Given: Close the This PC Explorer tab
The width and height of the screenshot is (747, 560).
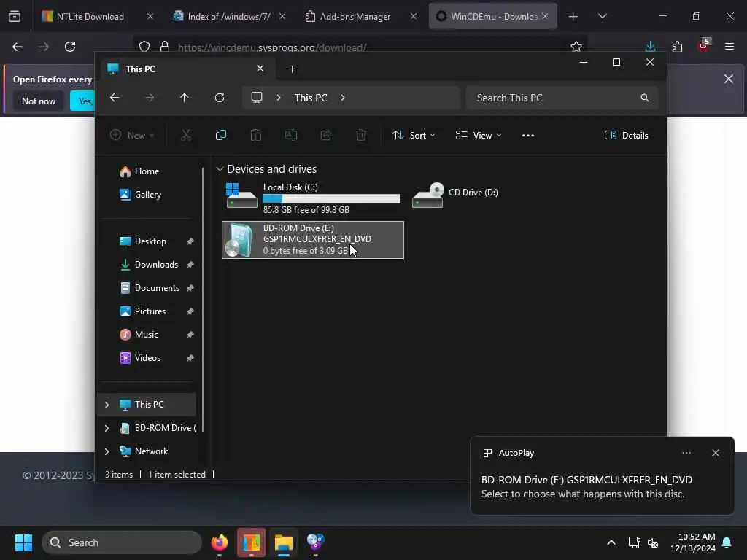Looking at the screenshot, I should [260, 69].
